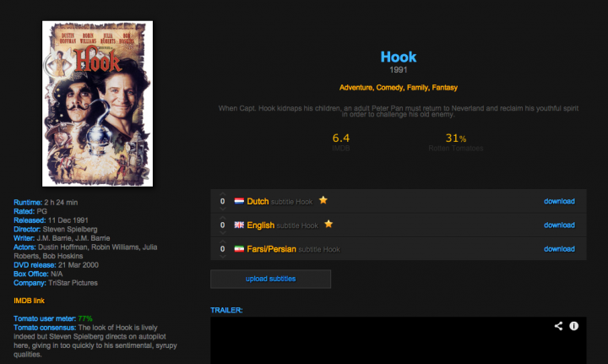The image size is (608, 364).
Task: Click the trailer video player area
Action: 399,340
